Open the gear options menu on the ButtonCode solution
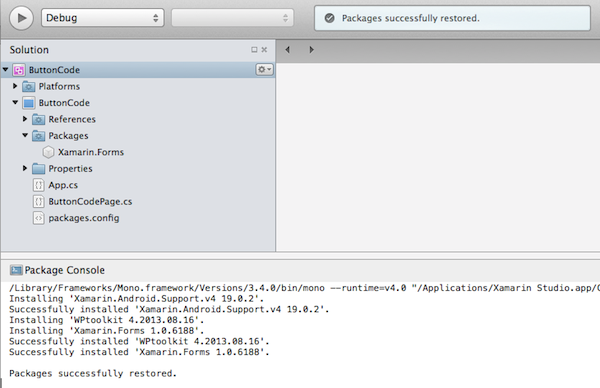The width and height of the screenshot is (600, 388). coord(264,70)
